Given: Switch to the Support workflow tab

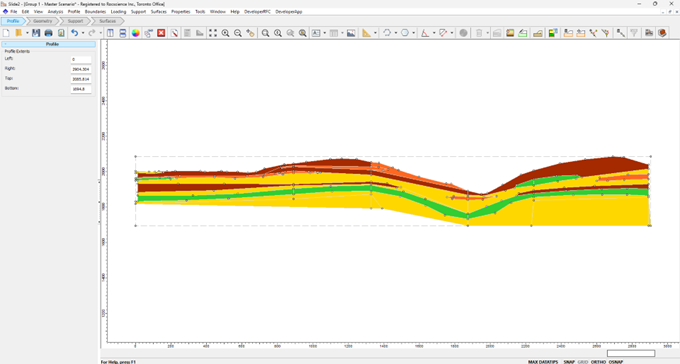Looking at the screenshot, I should pos(75,21).
